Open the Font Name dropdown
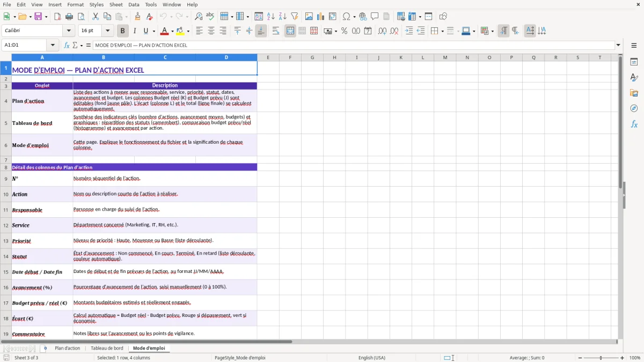The image size is (644, 362). coord(69,31)
